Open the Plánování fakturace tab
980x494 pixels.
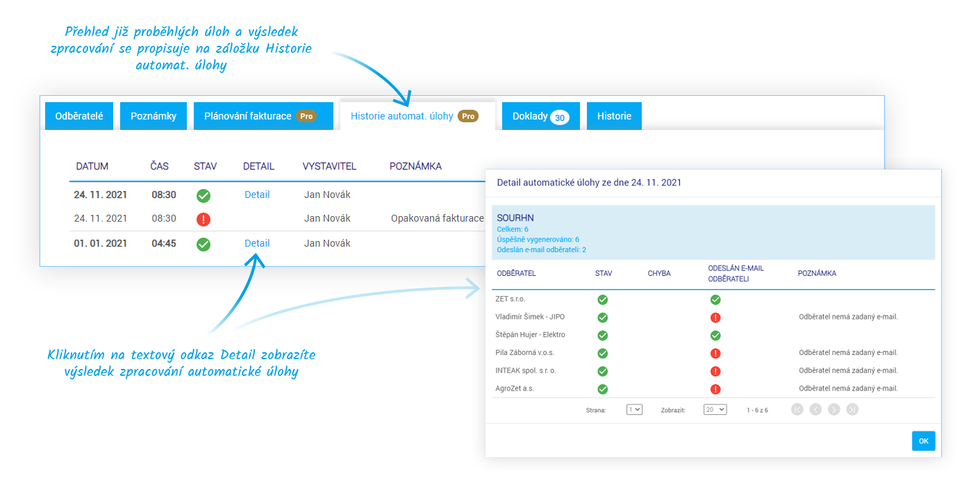click(260, 116)
